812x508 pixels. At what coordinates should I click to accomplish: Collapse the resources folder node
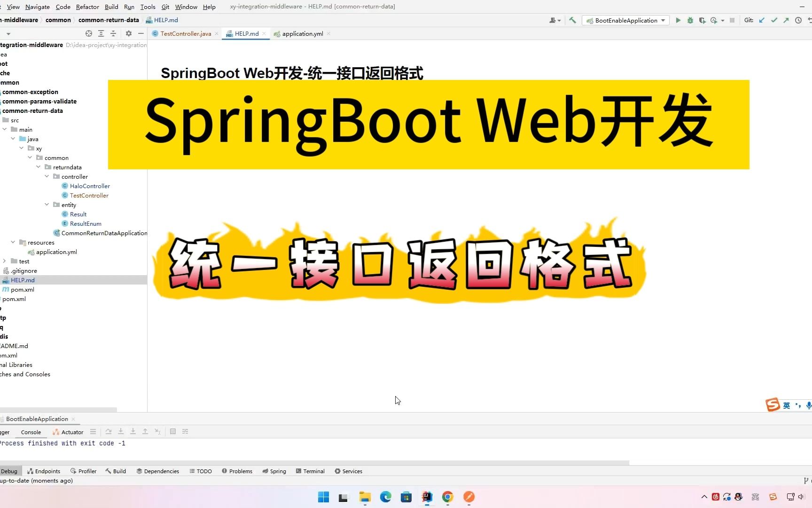[13, 242]
